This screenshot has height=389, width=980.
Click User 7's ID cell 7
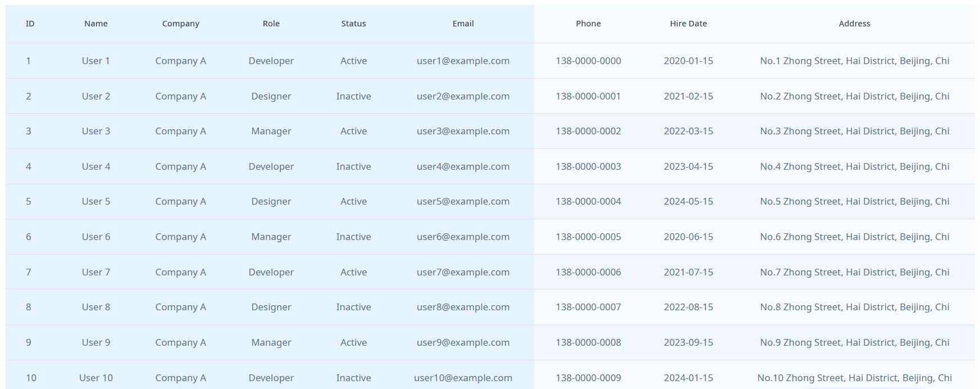(x=29, y=272)
